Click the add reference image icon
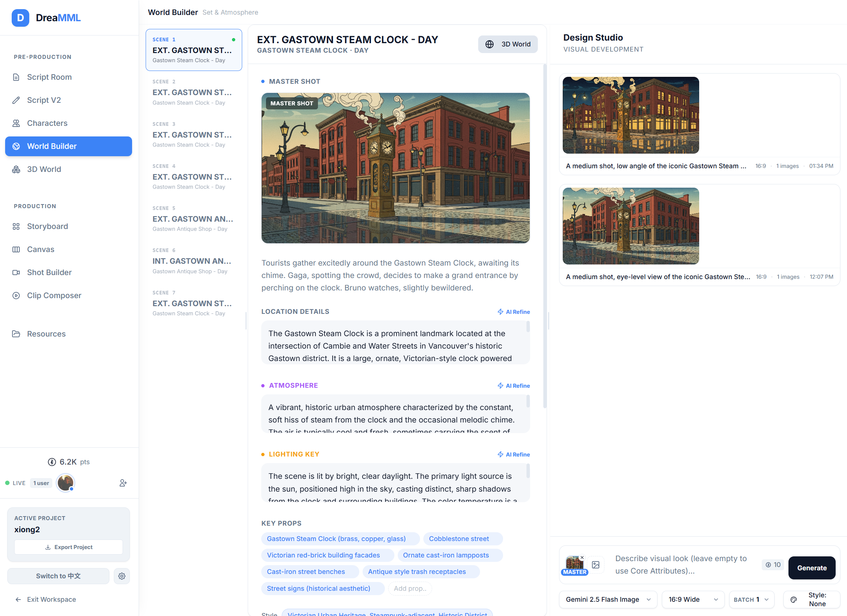This screenshot has width=847, height=616. (x=596, y=564)
